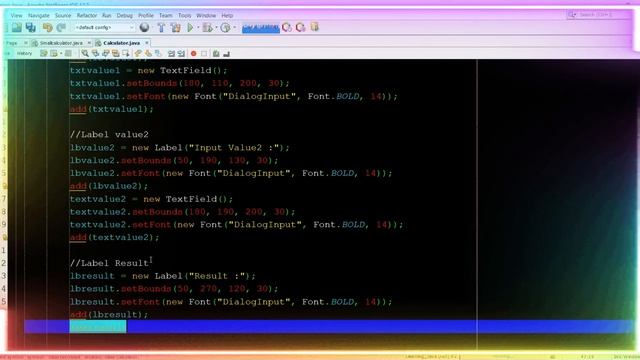
Task: Switch to the History editor view
Action: click(x=24, y=53)
